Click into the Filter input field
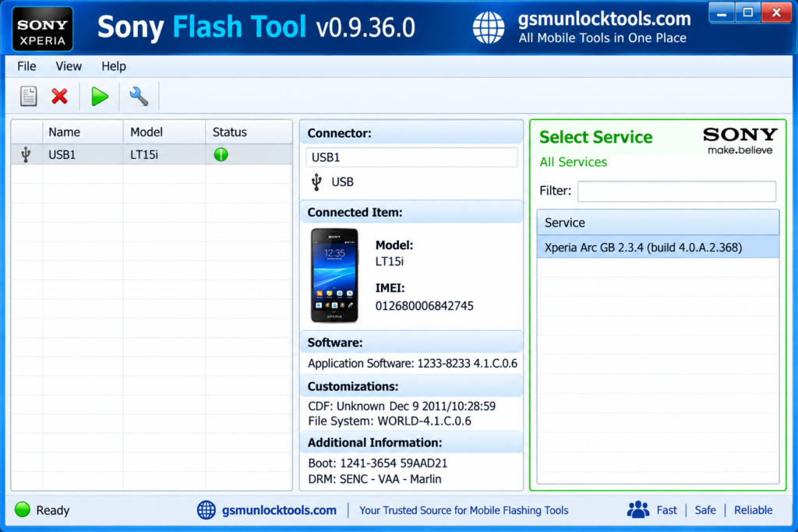Image resolution: width=798 pixels, height=532 pixels. [676, 192]
